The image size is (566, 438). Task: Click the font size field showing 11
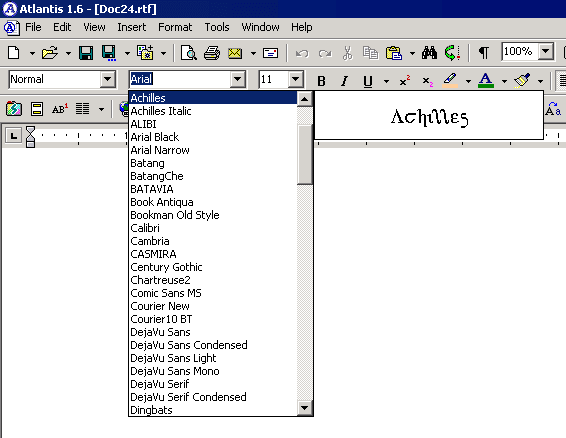274,79
